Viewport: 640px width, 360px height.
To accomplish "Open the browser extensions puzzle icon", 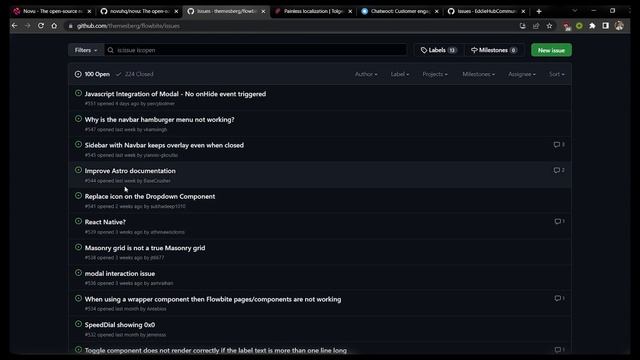I will pyautogui.click(x=592, y=26).
